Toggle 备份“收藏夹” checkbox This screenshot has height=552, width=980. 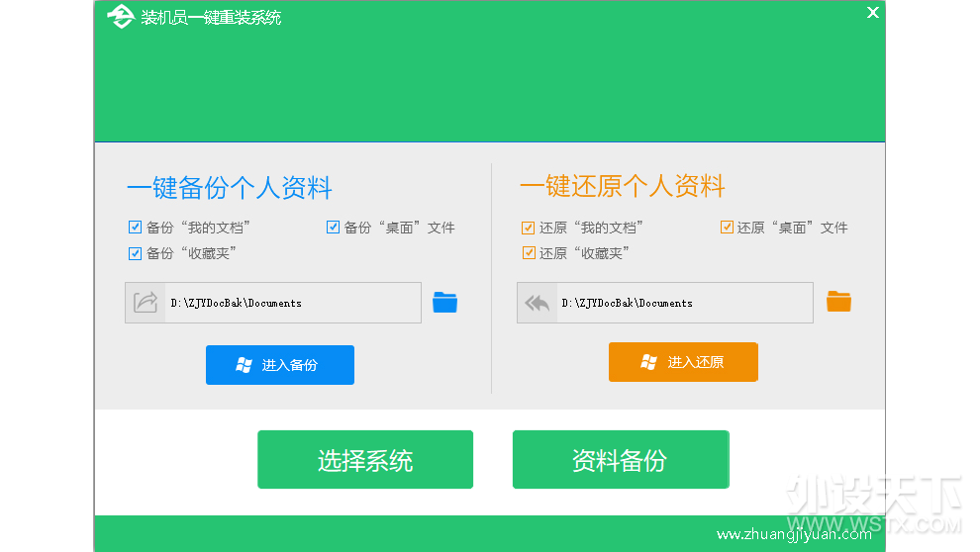135,253
